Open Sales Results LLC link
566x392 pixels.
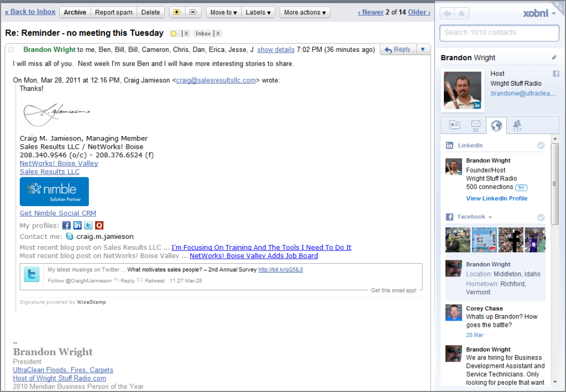click(x=49, y=172)
